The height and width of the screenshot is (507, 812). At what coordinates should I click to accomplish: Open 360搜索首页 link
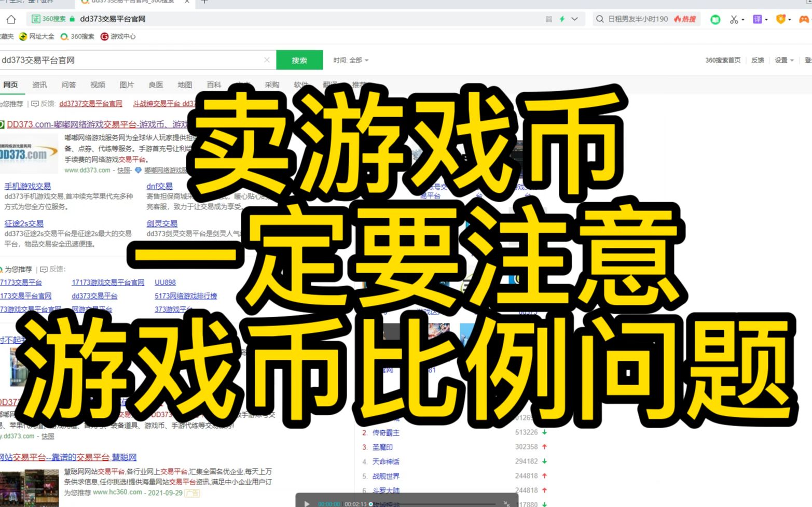[x=723, y=60]
